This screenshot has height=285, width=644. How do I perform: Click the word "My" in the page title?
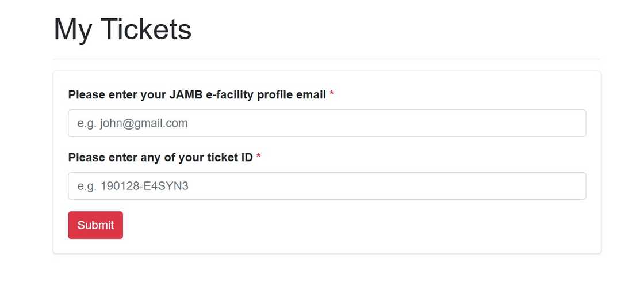(73, 29)
